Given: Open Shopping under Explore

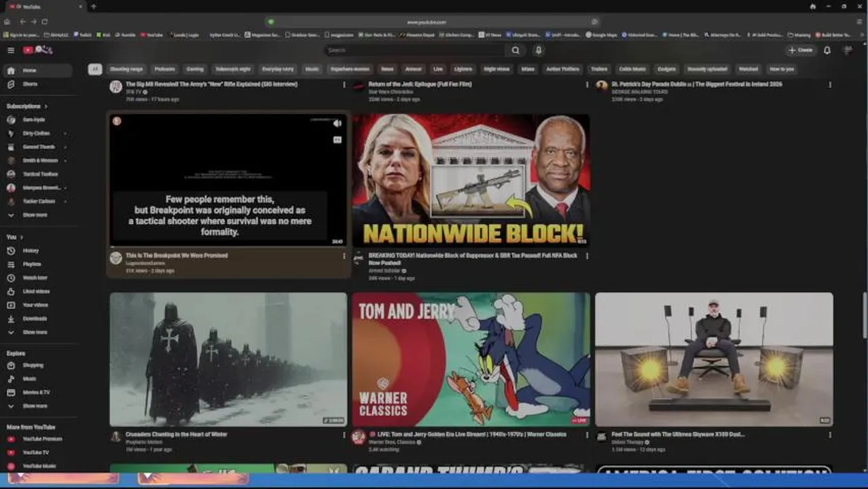Looking at the screenshot, I should (37, 365).
